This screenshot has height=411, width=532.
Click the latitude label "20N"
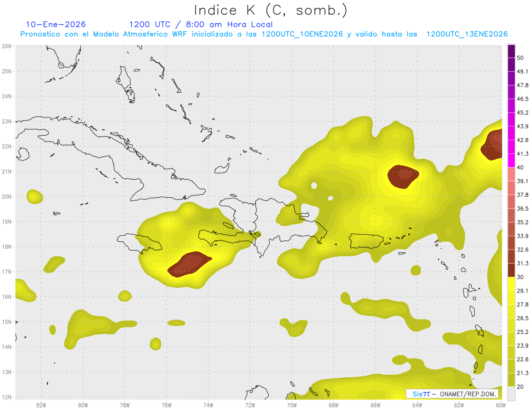point(6,196)
